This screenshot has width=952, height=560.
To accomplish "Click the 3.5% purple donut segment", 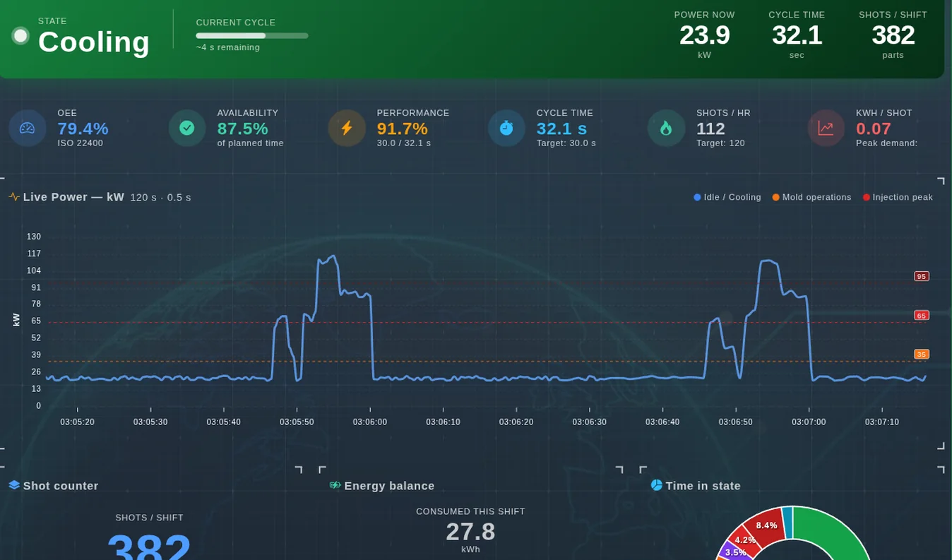I will [735, 552].
